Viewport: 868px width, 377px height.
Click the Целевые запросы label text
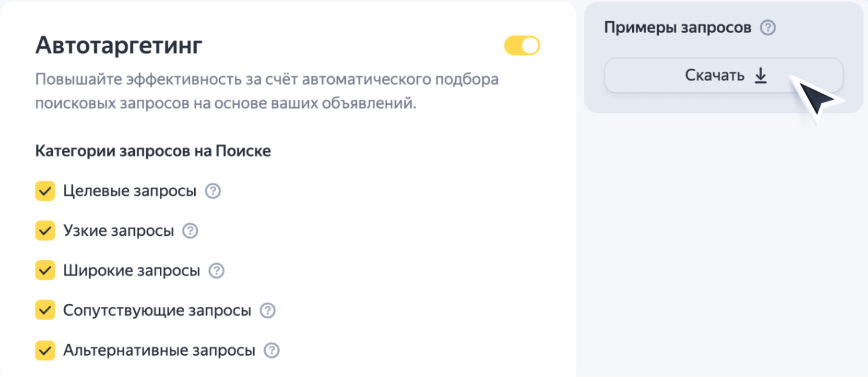130,191
